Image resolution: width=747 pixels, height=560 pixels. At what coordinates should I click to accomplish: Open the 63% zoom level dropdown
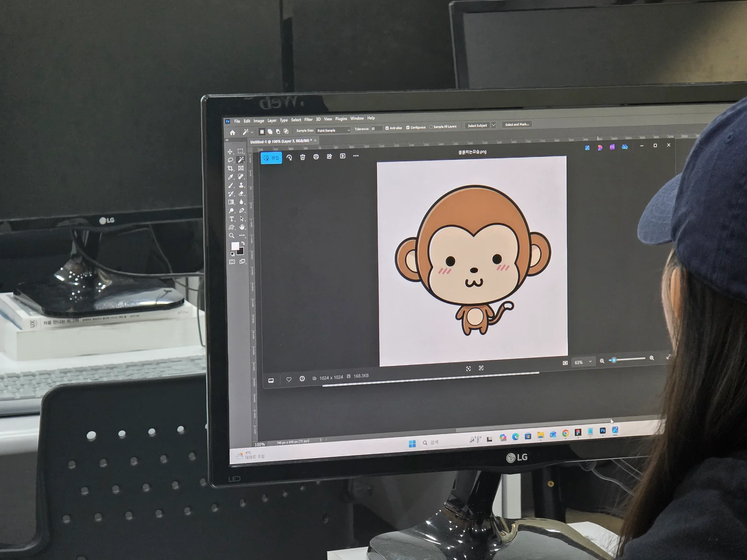coord(583,362)
